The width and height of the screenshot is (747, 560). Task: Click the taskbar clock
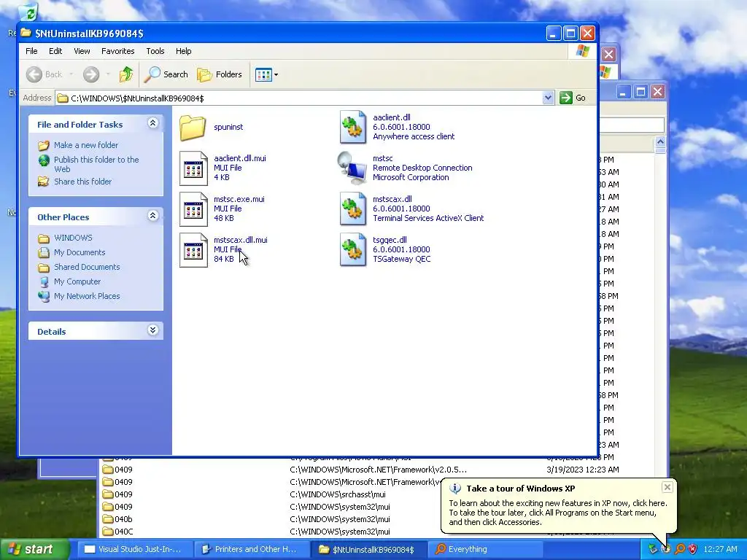click(720, 549)
